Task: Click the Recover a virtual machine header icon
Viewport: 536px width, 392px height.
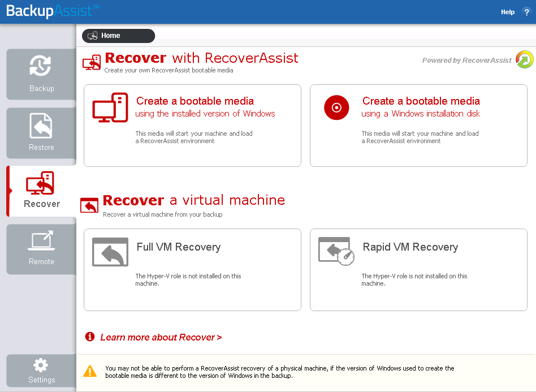Action: pyautogui.click(x=89, y=205)
